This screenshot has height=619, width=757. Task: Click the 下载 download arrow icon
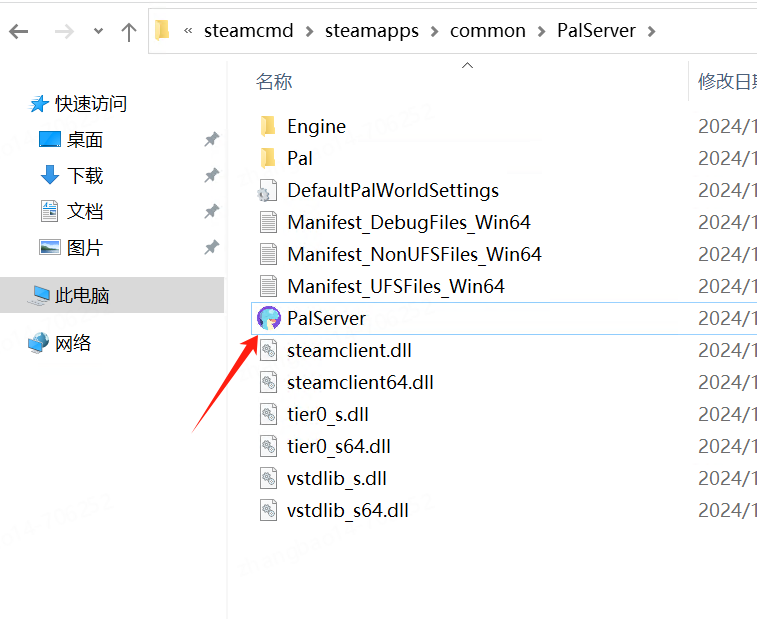50,175
